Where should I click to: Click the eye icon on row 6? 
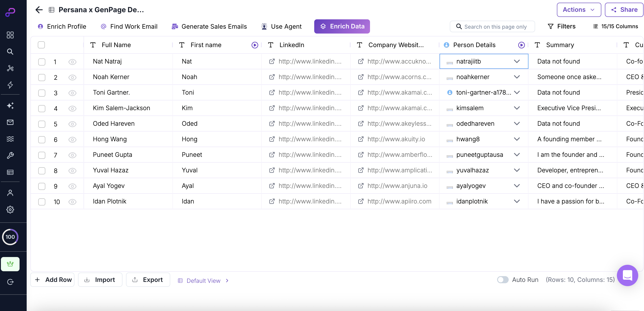click(x=72, y=140)
